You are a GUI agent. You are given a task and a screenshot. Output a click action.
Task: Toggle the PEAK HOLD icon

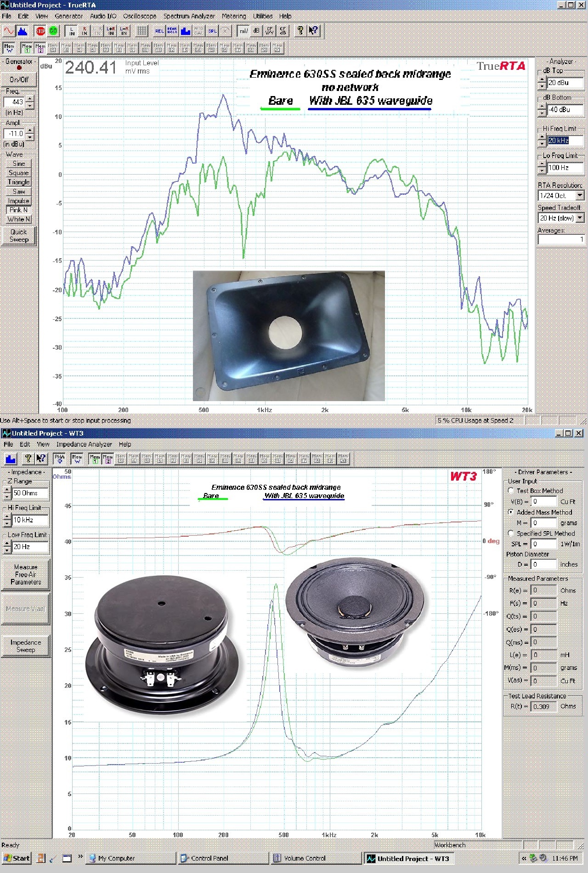pos(172,31)
